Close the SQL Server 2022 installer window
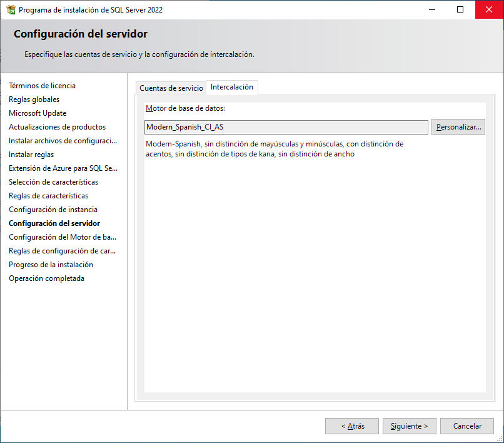Viewport: 504px width, 443px height. 489,9
